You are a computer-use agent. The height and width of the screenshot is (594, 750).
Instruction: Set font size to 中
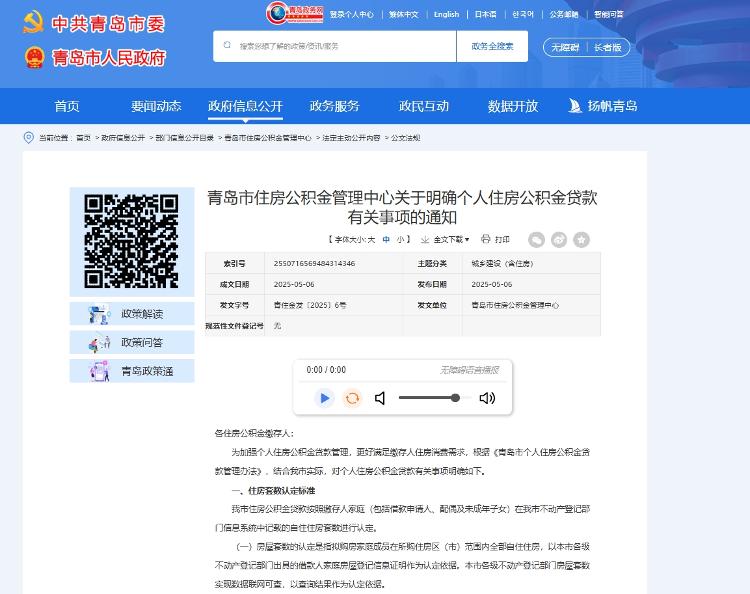386,239
